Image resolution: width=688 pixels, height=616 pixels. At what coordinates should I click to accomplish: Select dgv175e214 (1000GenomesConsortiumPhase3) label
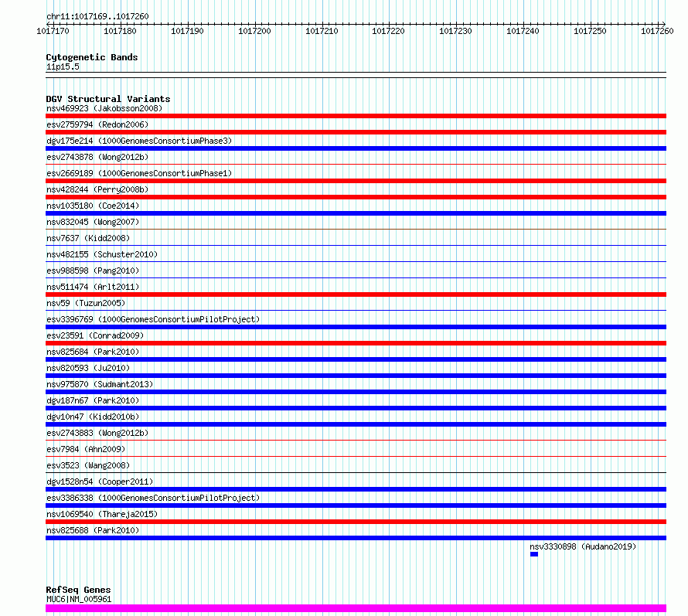(x=139, y=141)
